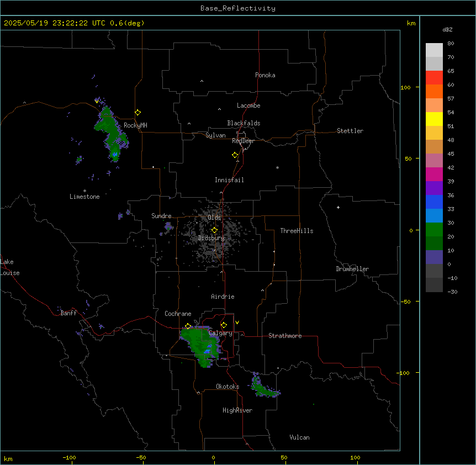
Task: Click the RedDeer city label
Action: pos(243,141)
